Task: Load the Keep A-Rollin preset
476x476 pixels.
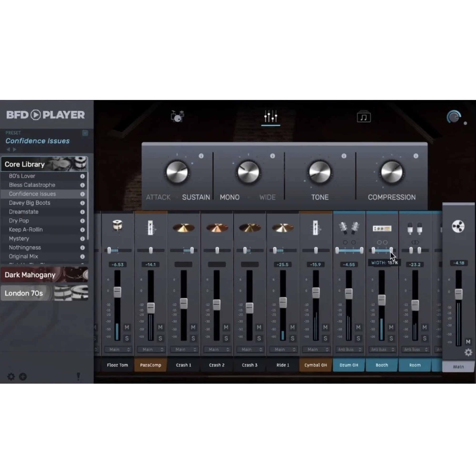Action: (26, 230)
